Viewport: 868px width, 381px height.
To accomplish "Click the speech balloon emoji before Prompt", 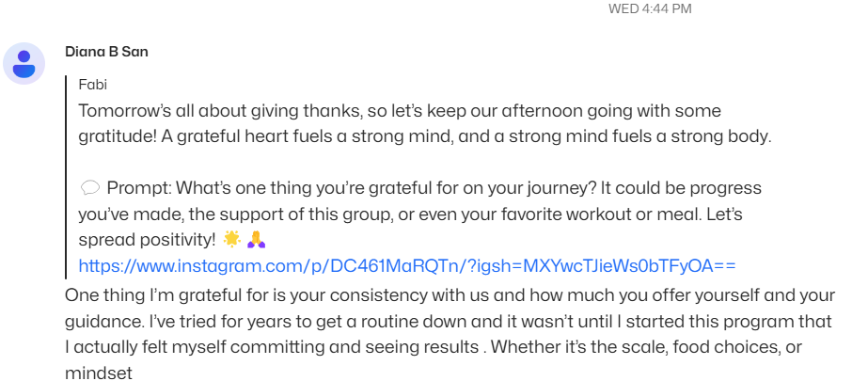I will pos(89,188).
